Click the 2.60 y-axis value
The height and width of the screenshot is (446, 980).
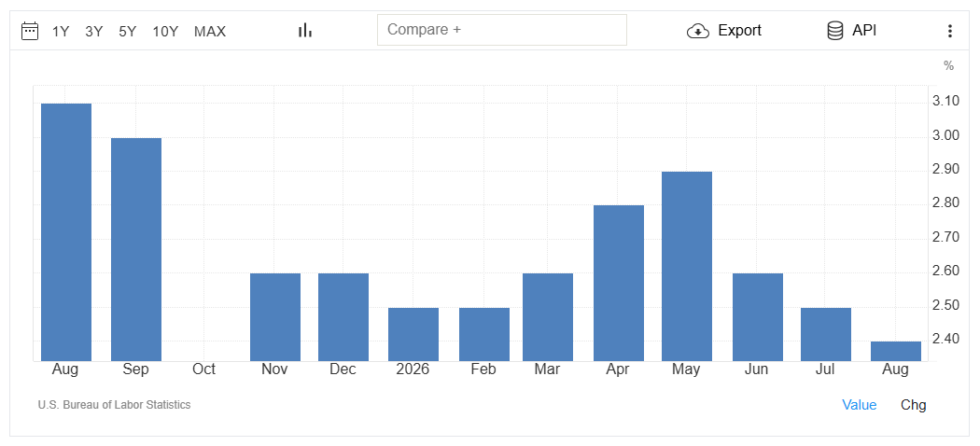[x=946, y=272]
